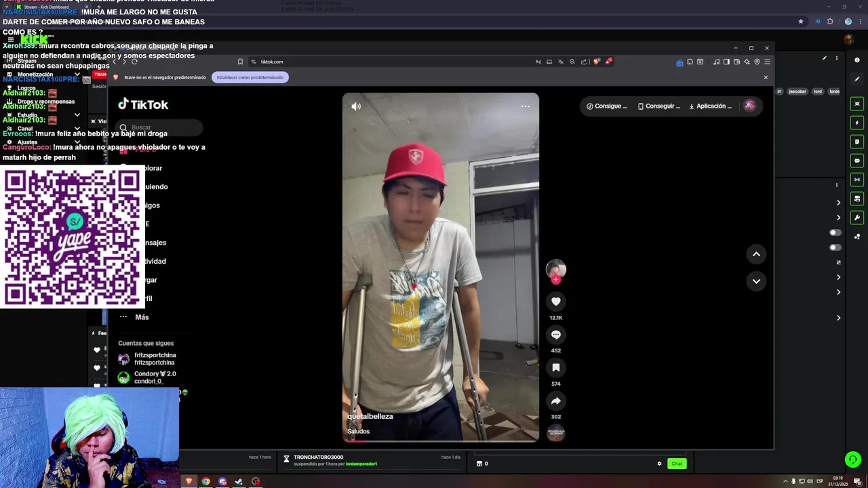The height and width of the screenshot is (488, 868).
Task: Open the video comments bubble
Action: coord(555,334)
